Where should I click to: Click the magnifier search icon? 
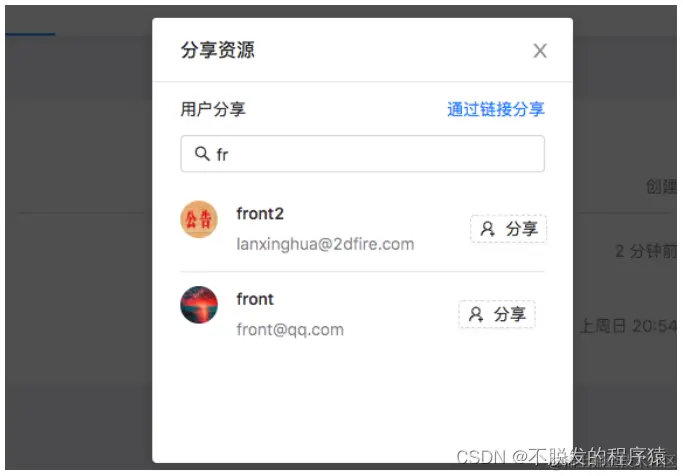coord(202,153)
